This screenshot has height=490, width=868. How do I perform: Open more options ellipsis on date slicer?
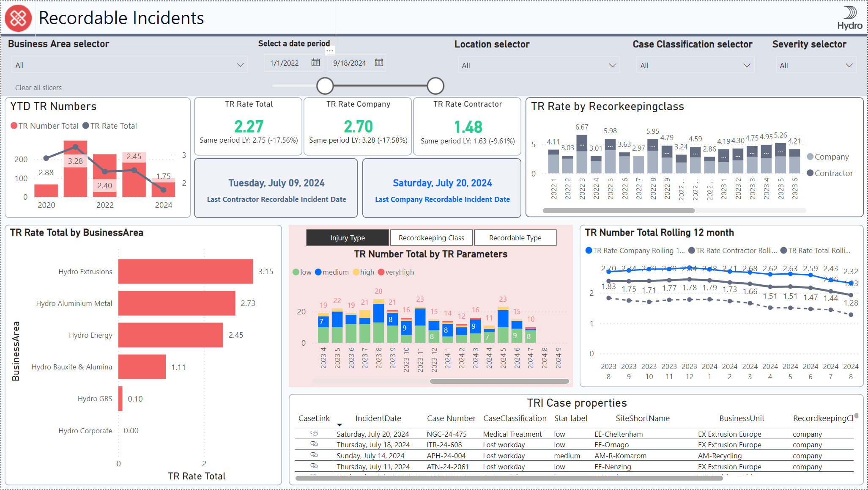pyautogui.click(x=329, y=50)
